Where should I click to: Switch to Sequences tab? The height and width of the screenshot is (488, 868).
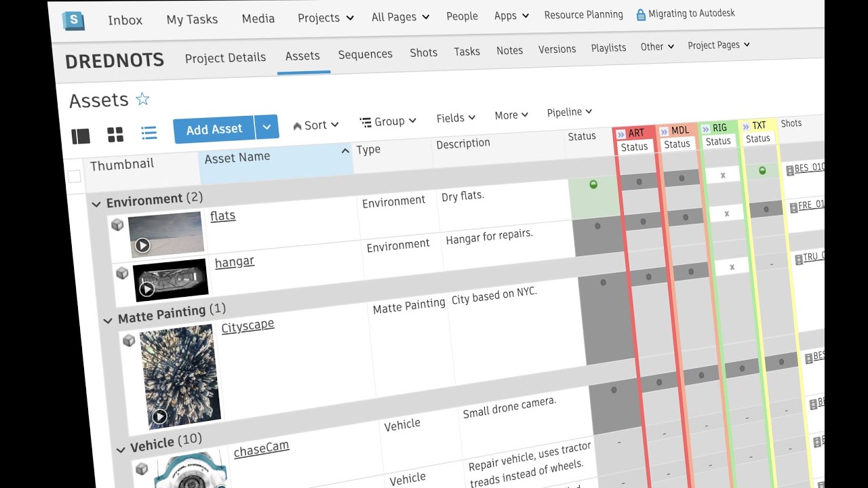point(365,54)
